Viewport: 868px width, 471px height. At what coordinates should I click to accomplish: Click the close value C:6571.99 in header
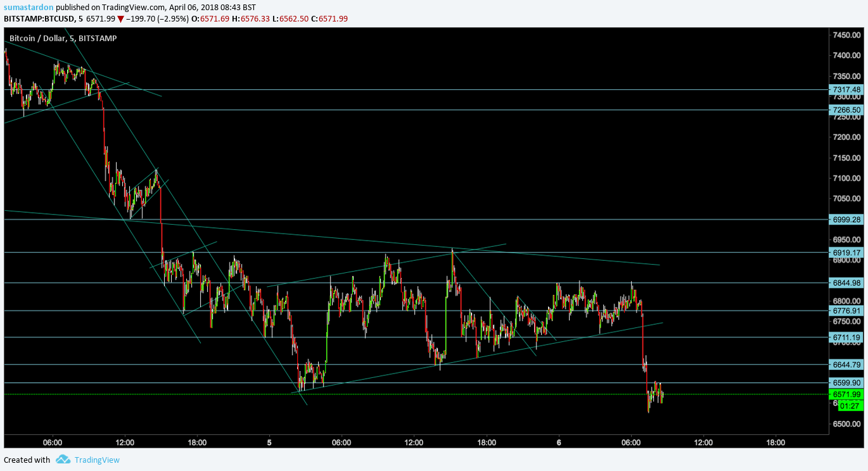[329, 19]
